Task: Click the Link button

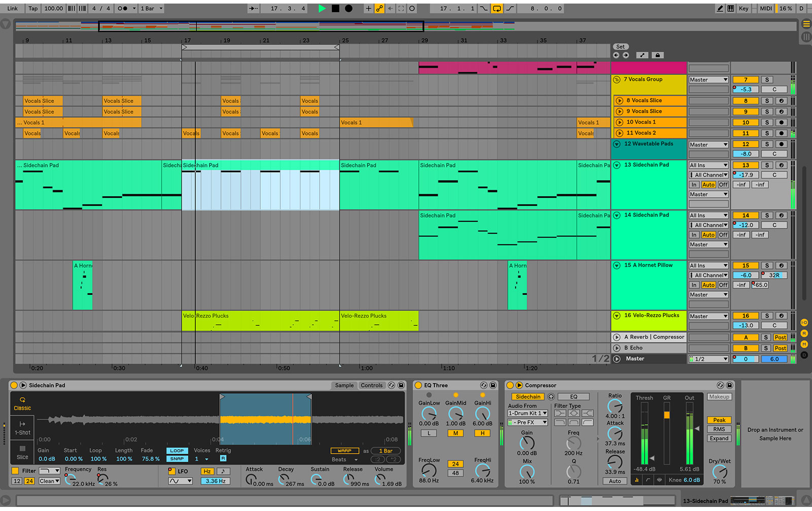Action: point(12,8)
